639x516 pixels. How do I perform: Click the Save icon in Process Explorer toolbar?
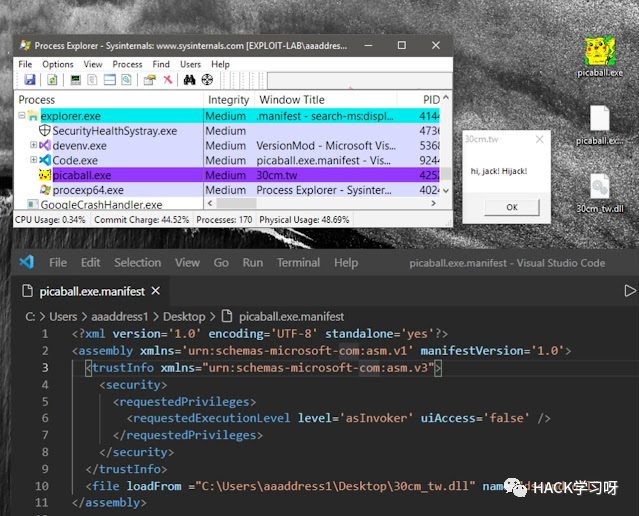point(30,79)
